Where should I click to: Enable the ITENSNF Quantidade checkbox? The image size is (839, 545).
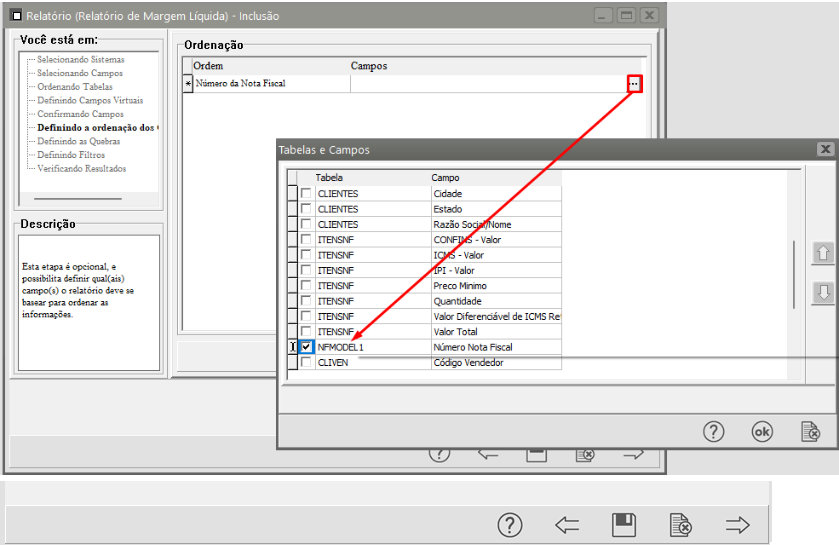[x=306, y=301]
